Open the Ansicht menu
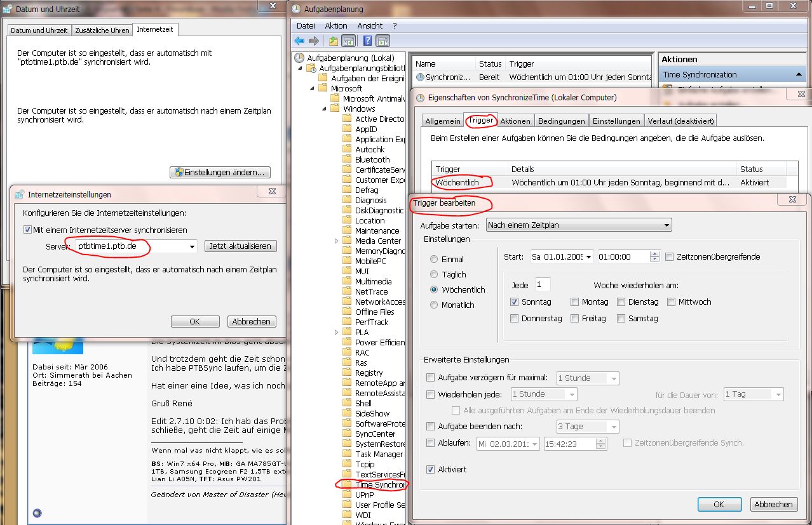This screenshot has height=525, width=812. pyautogui.click(x=370, y=26)
